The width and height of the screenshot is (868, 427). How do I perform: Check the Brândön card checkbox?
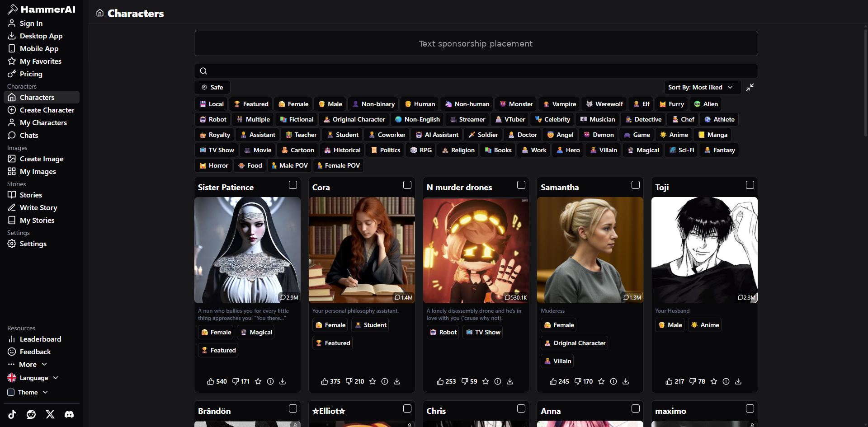[293, 408]
